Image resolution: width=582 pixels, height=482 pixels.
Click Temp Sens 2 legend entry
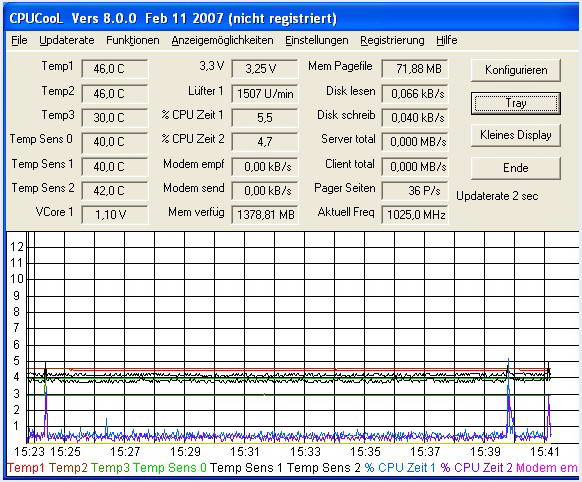324,468
